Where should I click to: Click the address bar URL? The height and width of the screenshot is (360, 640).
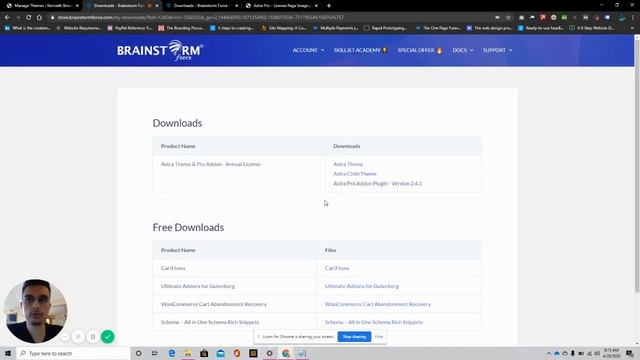(200, 18)
